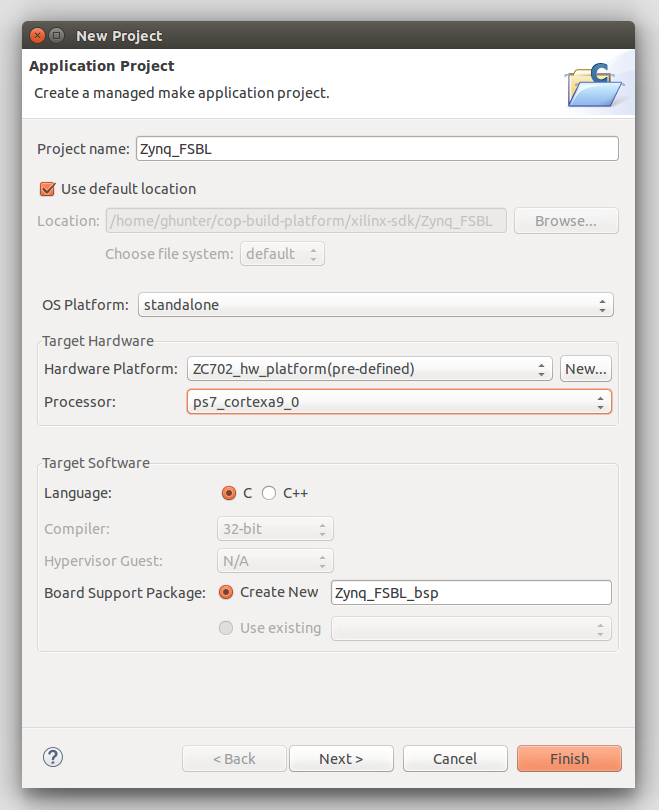Click the checked checkbox icon
Viewport: 659px width, 810px height.
tap(45, 188)
